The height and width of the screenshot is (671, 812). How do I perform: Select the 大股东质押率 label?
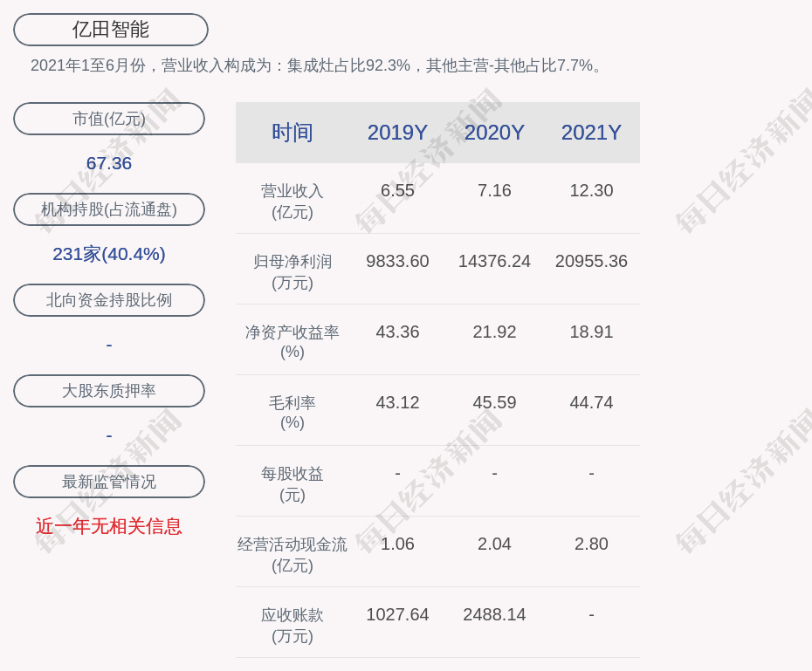[109, 391]
